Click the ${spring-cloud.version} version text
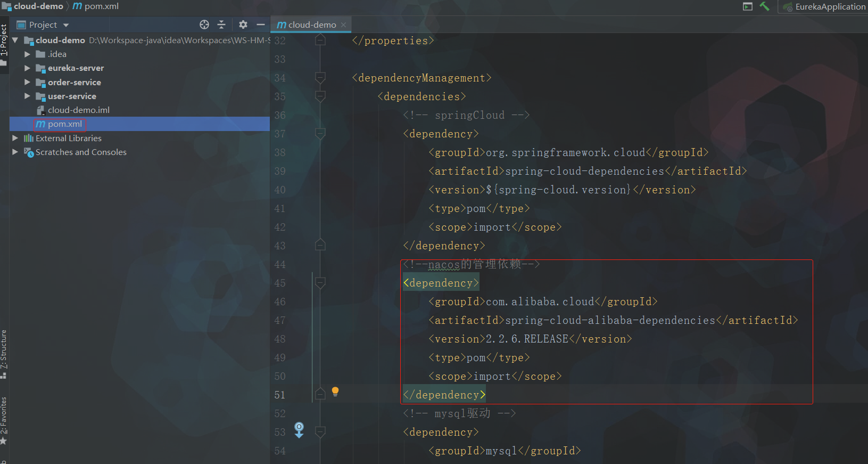868x464 pixels. [x=558, y=190]
